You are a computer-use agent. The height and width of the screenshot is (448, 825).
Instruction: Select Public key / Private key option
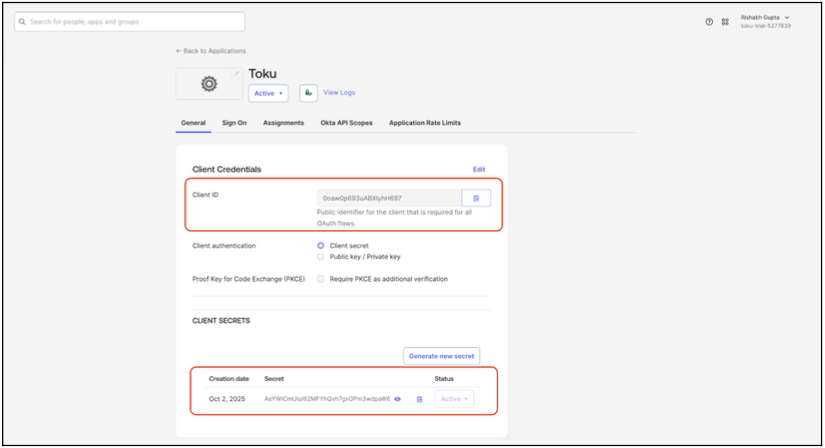pyautogui.click(x=320, y=257)
